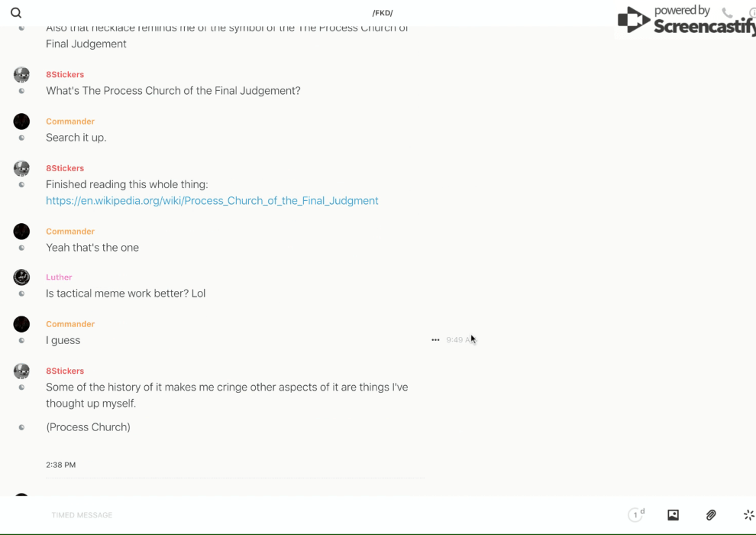Click 8Stickers name above "Some of the history"
Image resolution: width=756 pixels, height=535 pixels.
65,371
